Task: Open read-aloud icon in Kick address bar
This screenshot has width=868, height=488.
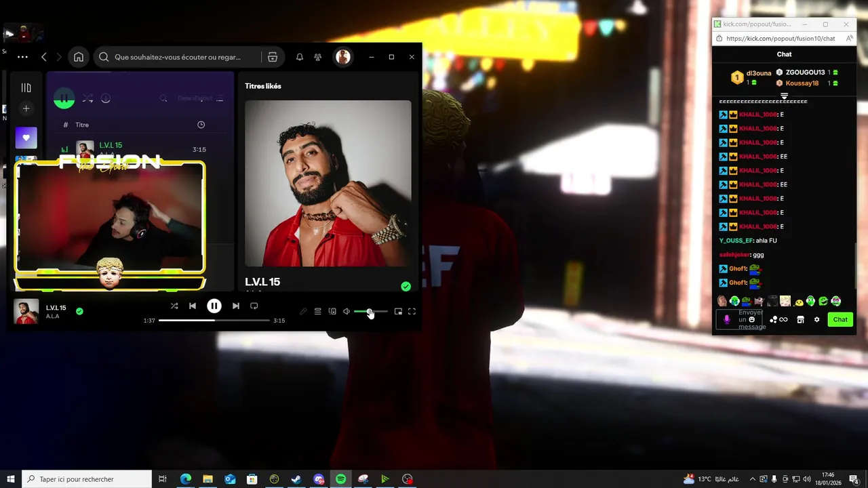Action: tap(849, 39)
